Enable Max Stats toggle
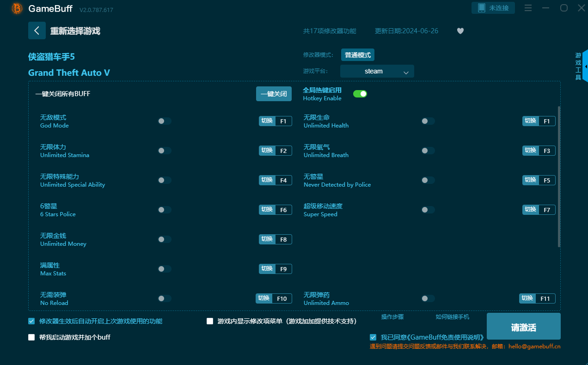 [x=165, y=269]
